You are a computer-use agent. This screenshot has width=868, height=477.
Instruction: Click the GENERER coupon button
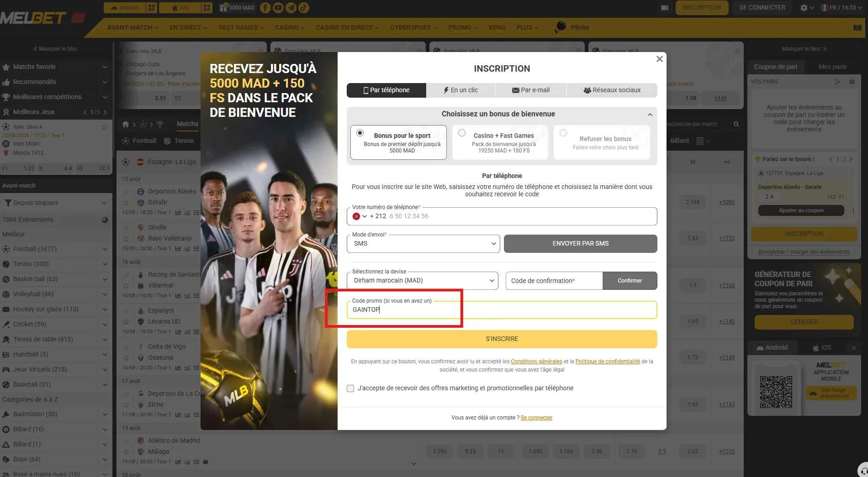point(804,322)
